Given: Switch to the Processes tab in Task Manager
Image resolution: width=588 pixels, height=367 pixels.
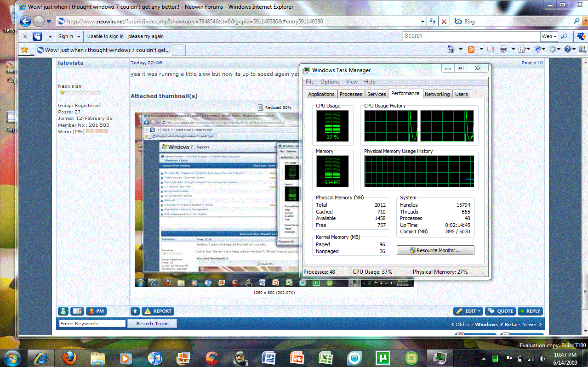Looking at the screenshot, I should click(x=351, y=94).
